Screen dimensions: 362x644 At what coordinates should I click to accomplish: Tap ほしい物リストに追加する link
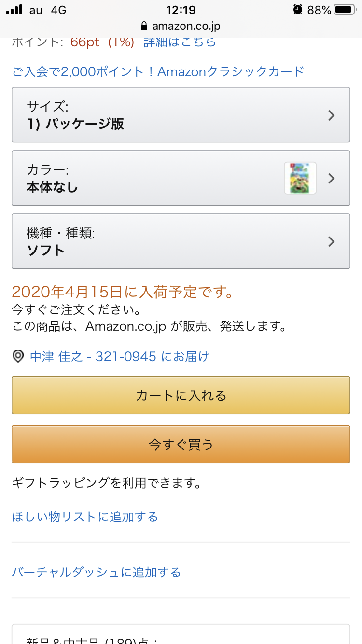point(85,517)
